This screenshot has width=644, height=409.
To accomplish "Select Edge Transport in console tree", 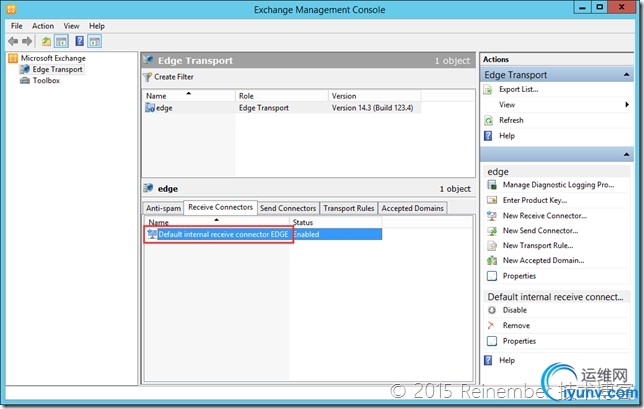I will point(58,69).
